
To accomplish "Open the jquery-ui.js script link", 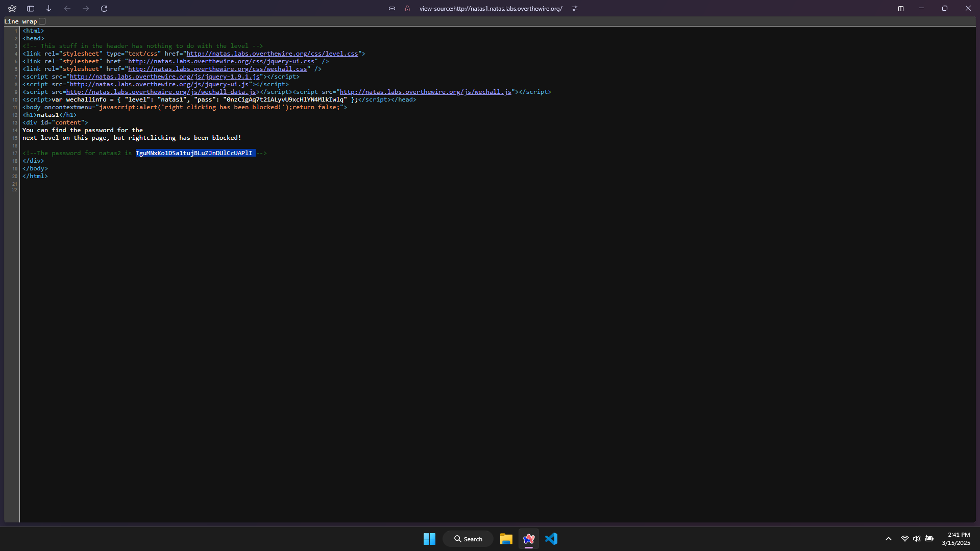I will [x=159, y=84].
